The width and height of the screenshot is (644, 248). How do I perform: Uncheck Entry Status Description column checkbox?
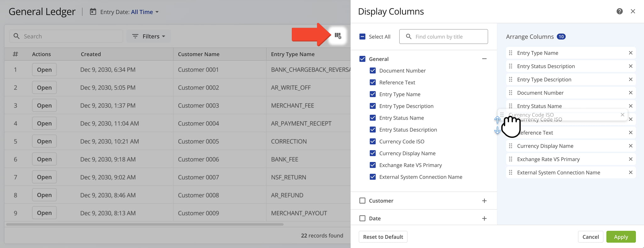pos(373,129)
